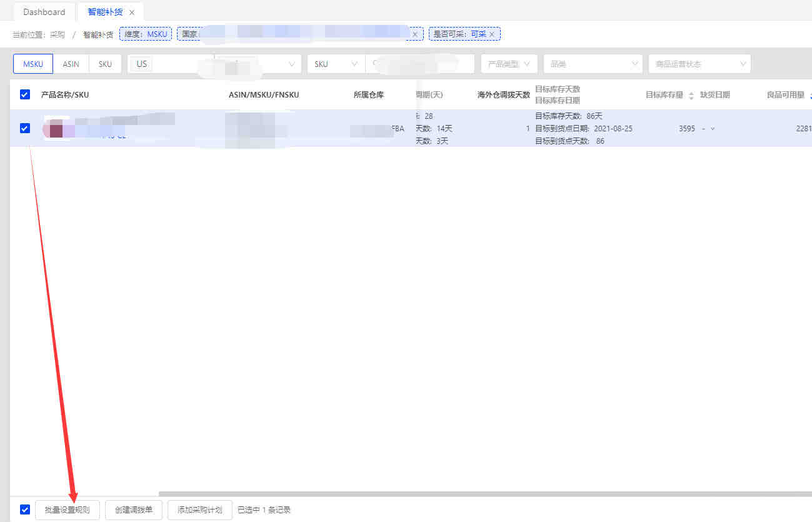
Task: Expand the 产品类型 dropdown
Action: click(509, 64)
